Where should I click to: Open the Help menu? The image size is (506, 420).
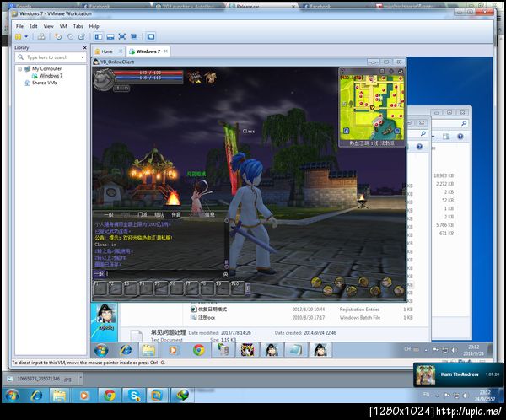click(x=94, y=26)
